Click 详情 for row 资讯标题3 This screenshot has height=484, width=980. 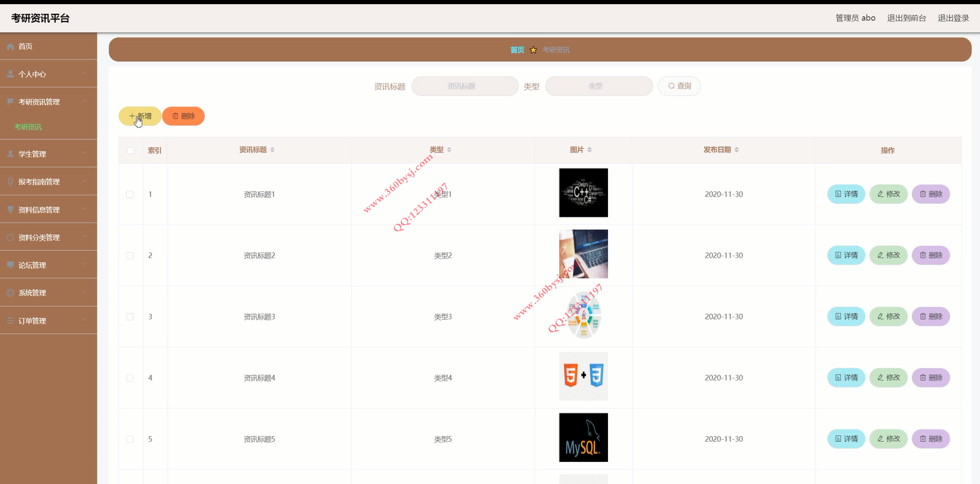pos(846,317)
